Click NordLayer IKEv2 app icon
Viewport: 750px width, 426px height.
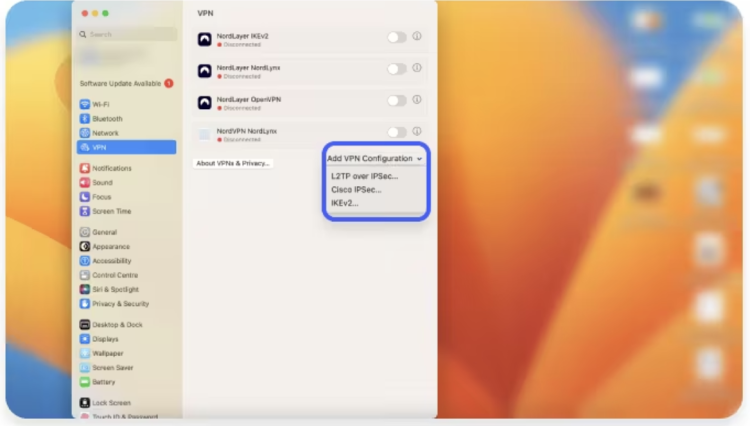pyautogui.click(x=205, y=39)
